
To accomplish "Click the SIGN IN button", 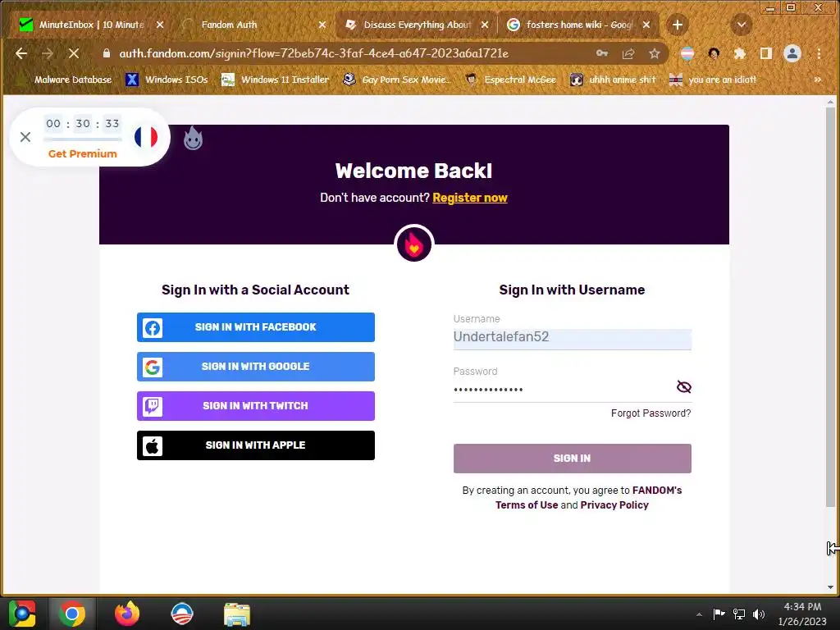I will (x=572, y=459).
